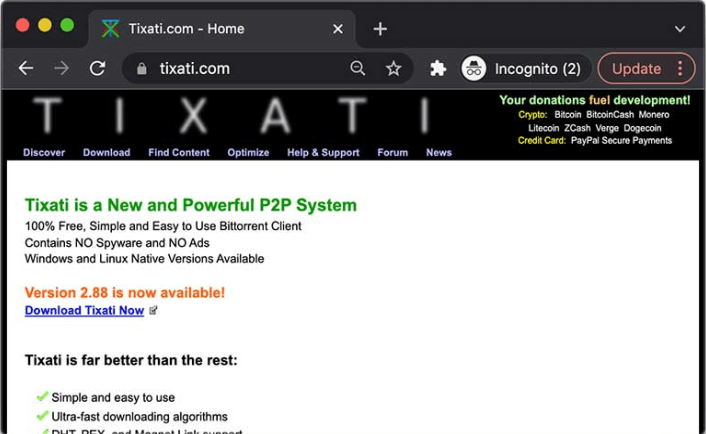
Task: Click 'Tixati is far better than the rest:' heading
Action: tap(131, 360)
